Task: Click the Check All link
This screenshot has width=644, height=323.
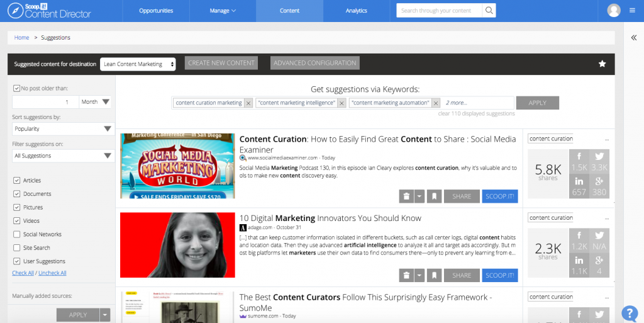Action: (23, 273)
